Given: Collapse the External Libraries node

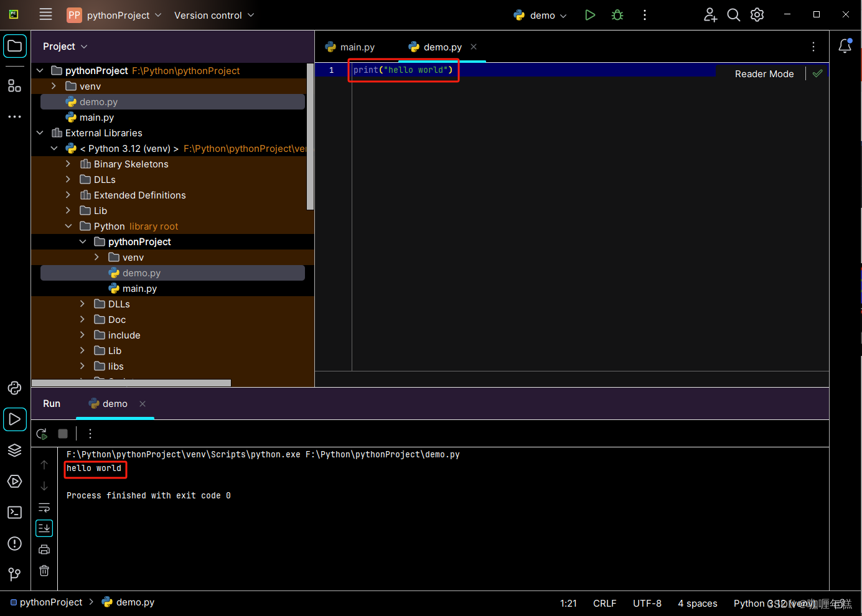Looking at the screenshot, I should point(40,133).
